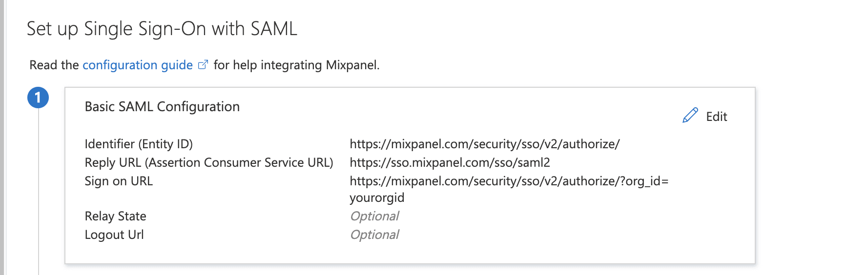Click the Set up Single Sign-On title
Screen dimensions: 868x275
tap(162, 29)
